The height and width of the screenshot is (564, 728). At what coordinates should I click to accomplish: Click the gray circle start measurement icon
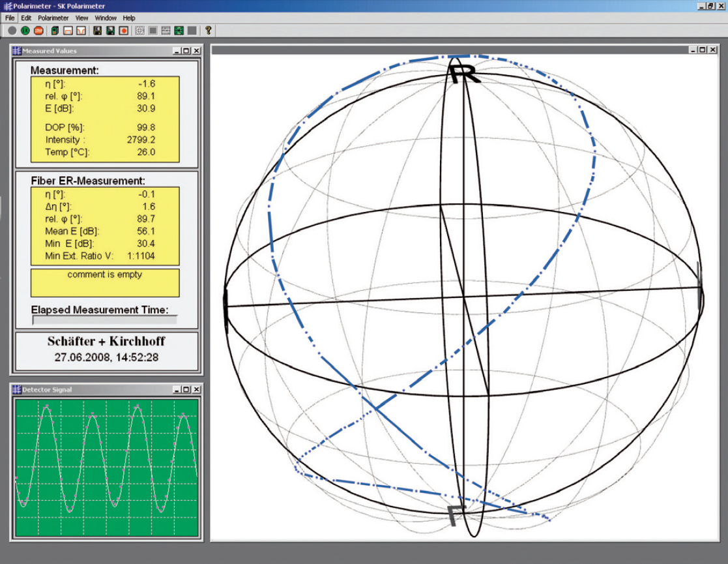point(12,31)
